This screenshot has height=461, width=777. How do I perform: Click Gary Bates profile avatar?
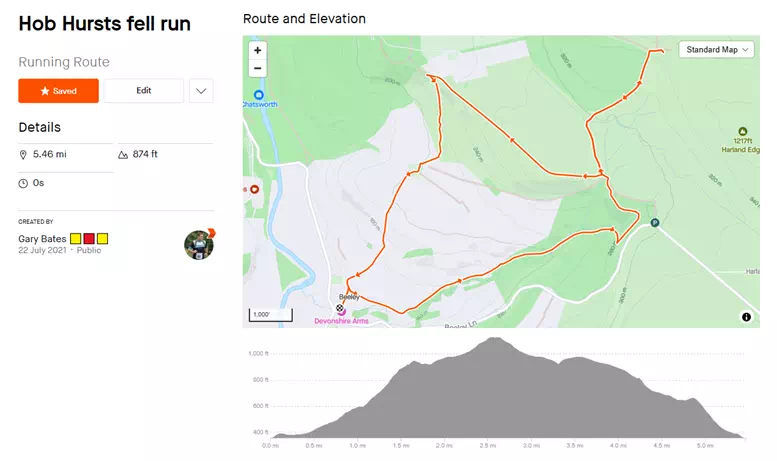coord(199,245)
